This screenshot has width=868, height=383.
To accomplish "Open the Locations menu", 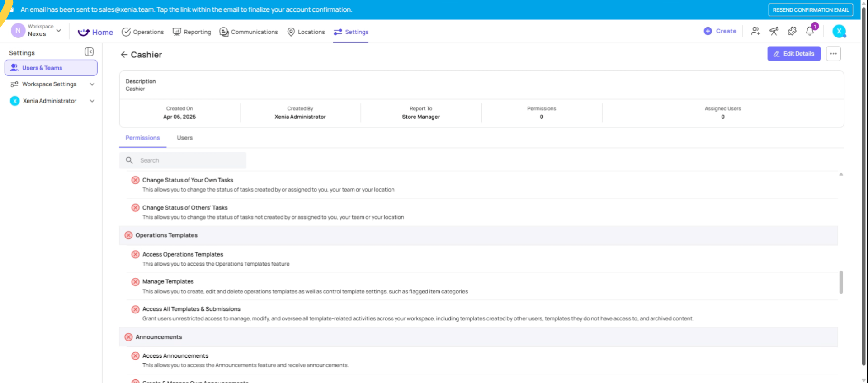I will 307,32.
